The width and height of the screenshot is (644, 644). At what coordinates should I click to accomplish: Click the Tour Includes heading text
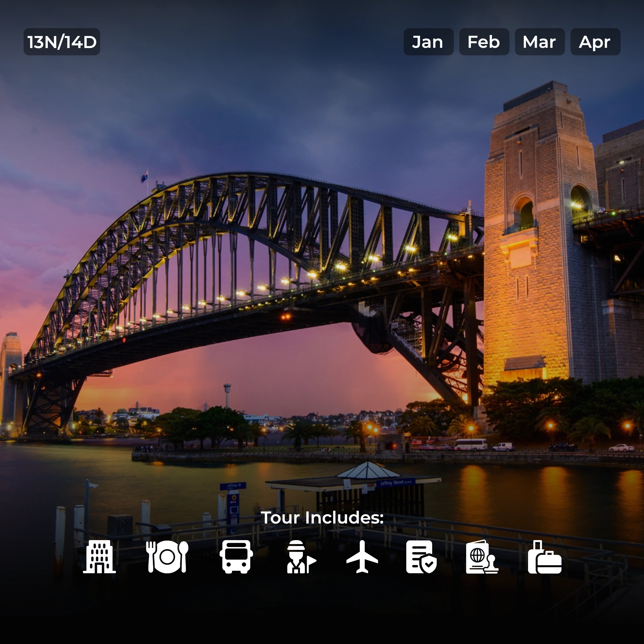tap(322, 518)
